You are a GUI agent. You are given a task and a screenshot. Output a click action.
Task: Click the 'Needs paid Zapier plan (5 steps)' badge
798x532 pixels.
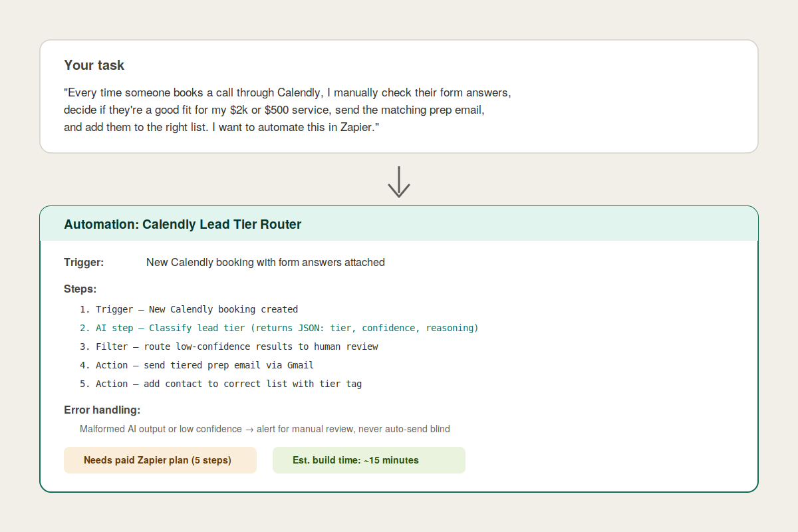coord(160,460)
